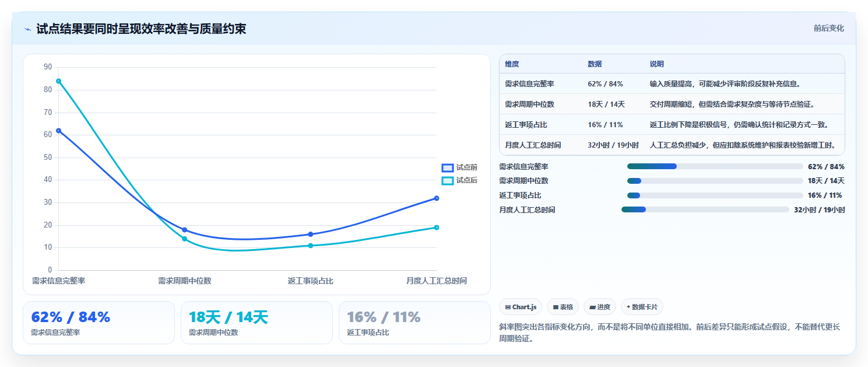
Task: Click the x-axis label 需求周期中位数
Action: 184,281
